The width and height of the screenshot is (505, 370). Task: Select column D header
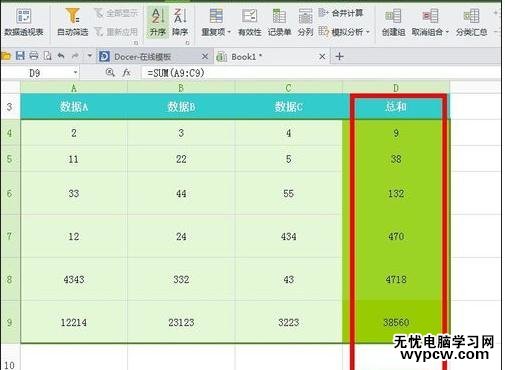[396, 88]
